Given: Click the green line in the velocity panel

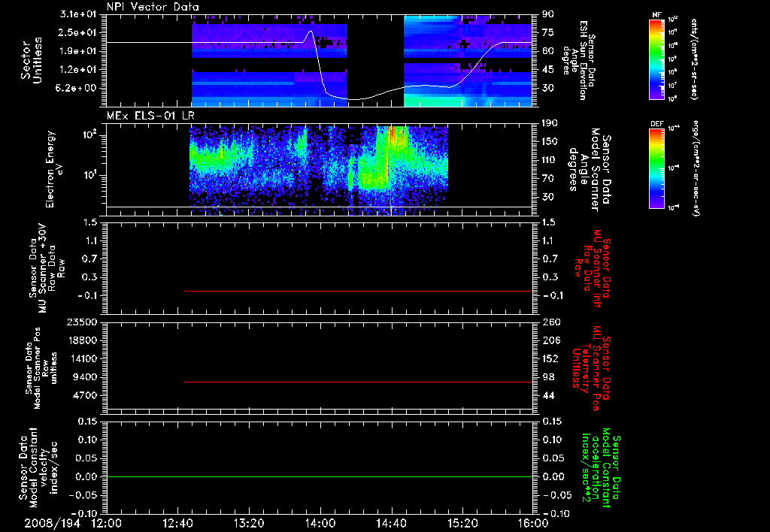Looking at the screenshot, I should tap(320, 476).
